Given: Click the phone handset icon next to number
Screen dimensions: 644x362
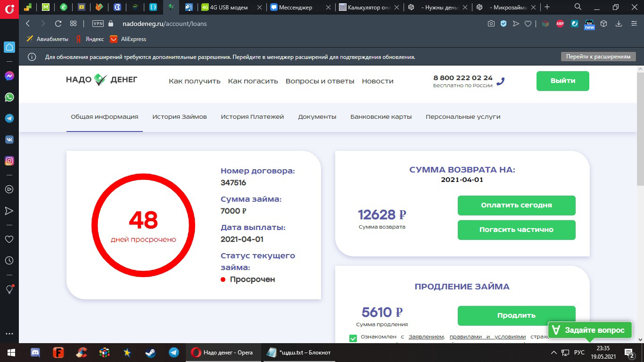Looking at the screenshot, I should tap(501, 81).
